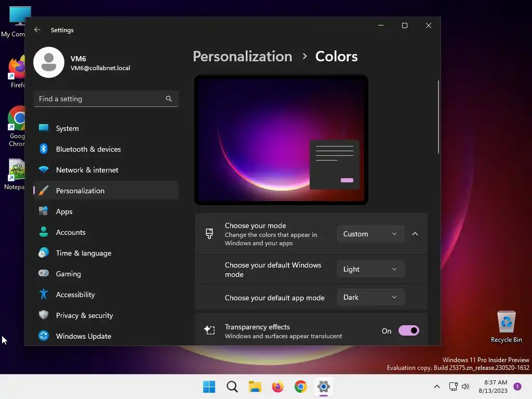Open Network & internet settings

click(x=106, y=170)
